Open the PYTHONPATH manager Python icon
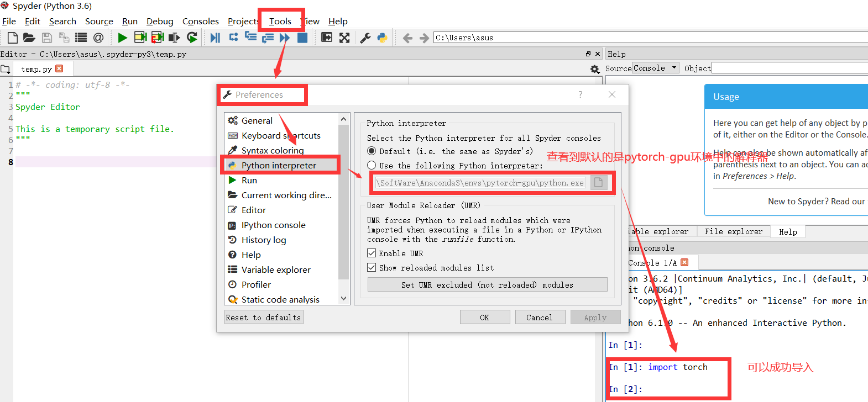Image resolution: width=868 pixels, height=402 pixels. coord(382,38)
